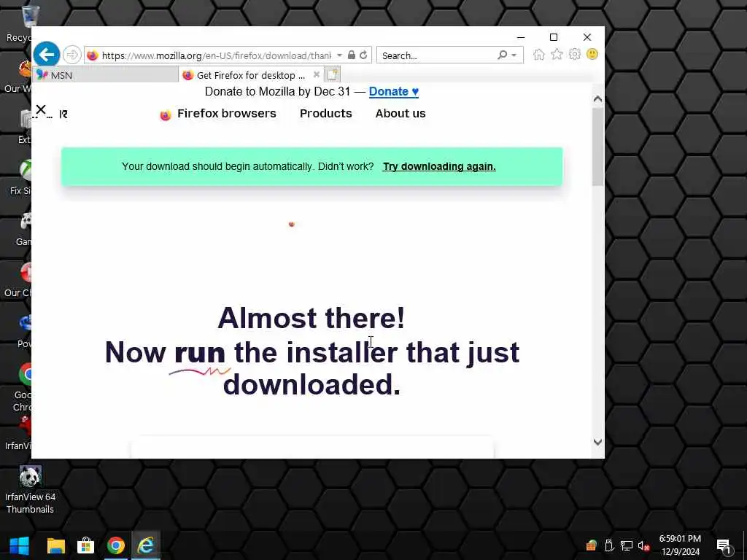The width and height of the screenshot is (747, 560).
Task: Open a new tab button
Action: (x=332, y=74)
